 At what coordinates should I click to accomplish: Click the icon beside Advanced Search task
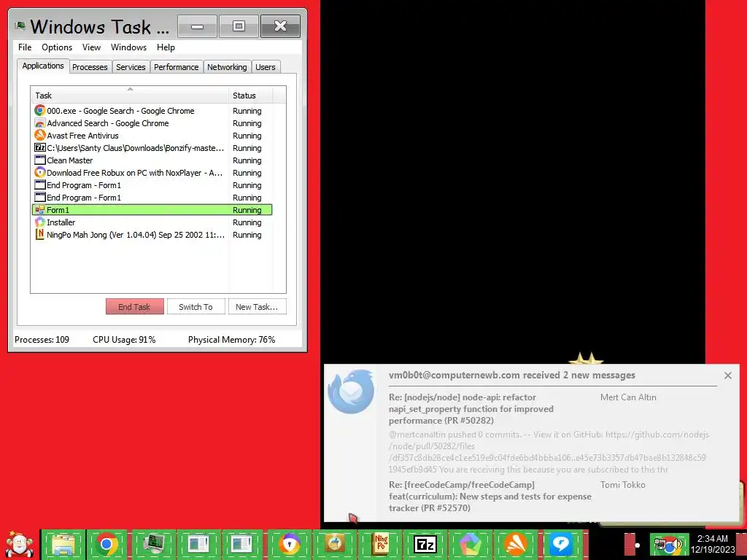point(40,122)
